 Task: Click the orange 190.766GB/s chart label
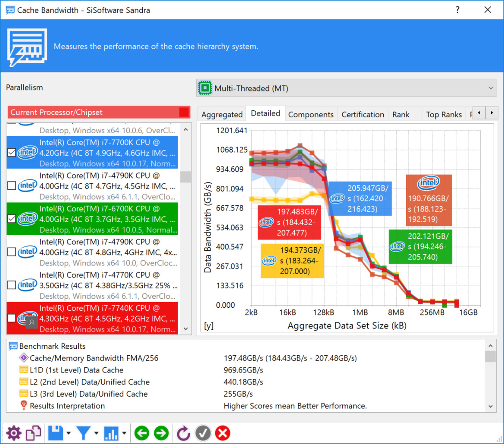[429, 200]
